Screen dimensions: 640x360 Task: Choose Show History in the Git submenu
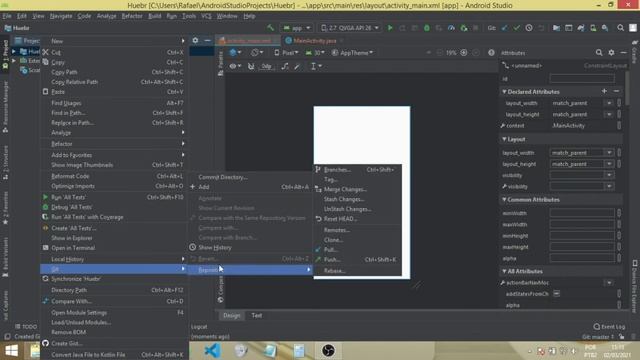coord(250,247)
